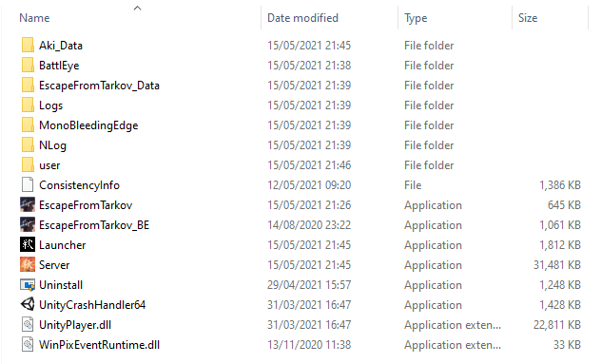Viewport: 601px width, 364px height.
Task: Sort by the Size column header
Action: [528, 18]
